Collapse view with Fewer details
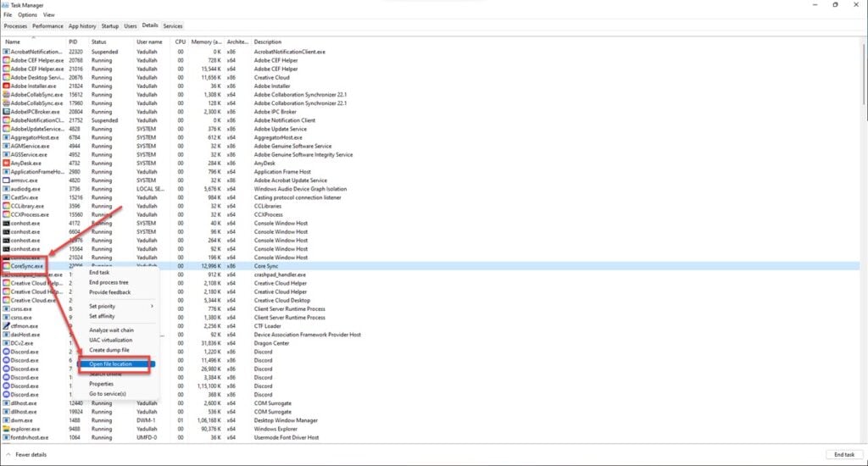Screen dimensions: 868x466 coord(26,455)
